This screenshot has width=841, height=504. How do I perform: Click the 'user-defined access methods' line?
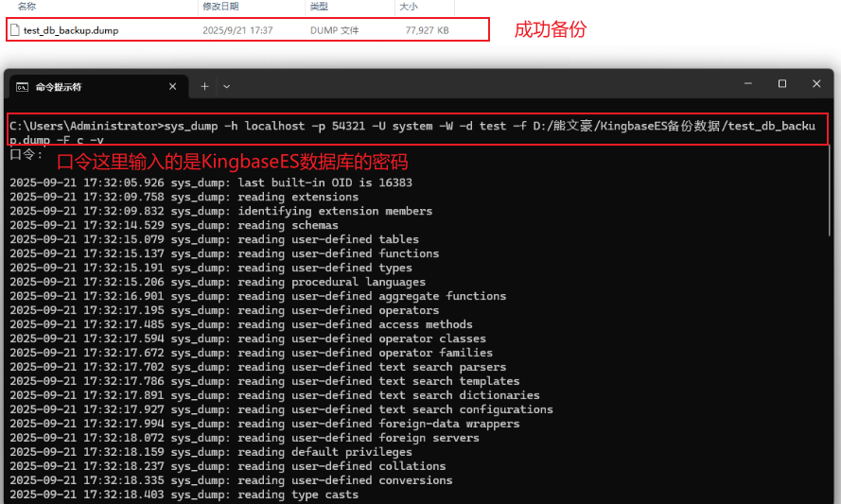[241, 324]
